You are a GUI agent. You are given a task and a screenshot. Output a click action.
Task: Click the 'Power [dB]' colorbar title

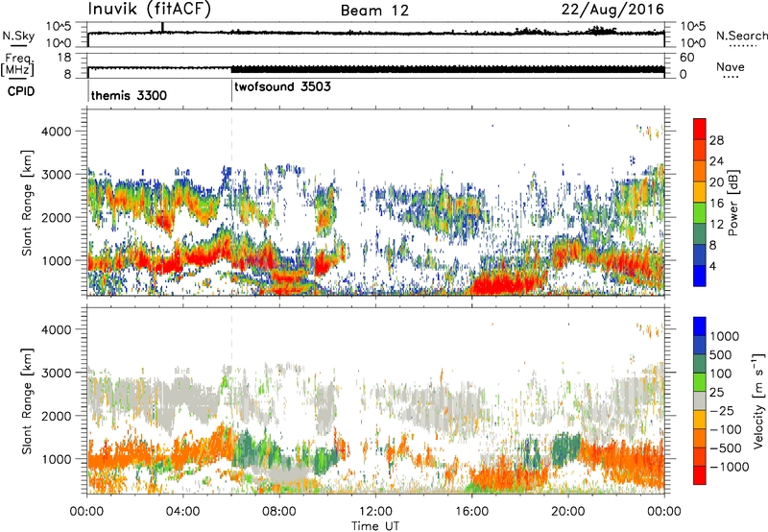click(732, 203)
